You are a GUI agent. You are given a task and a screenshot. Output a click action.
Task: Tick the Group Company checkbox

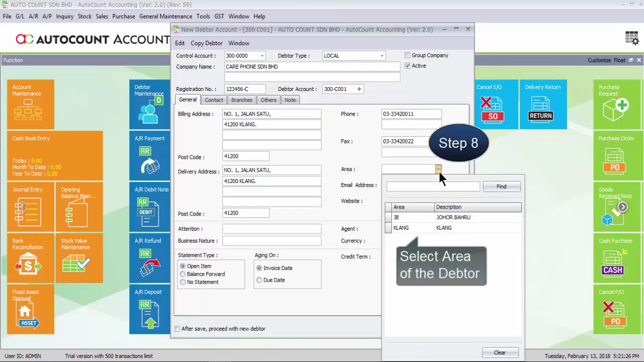point(408,55)
